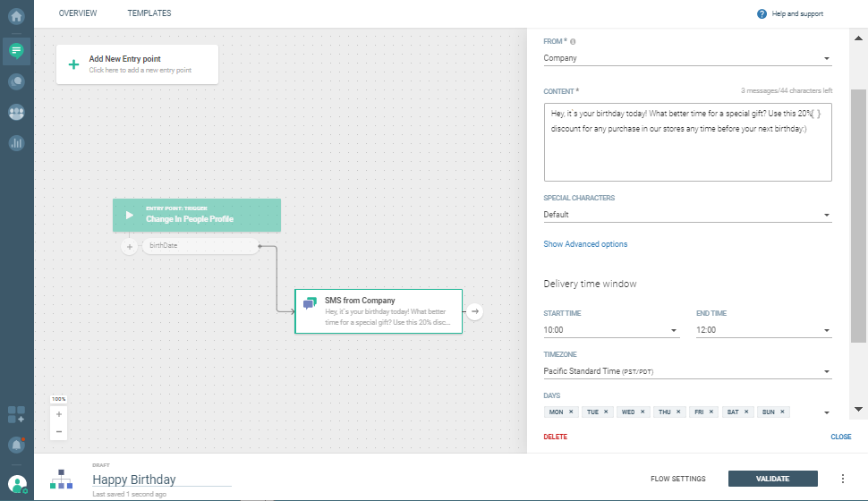Open the People icon in sidebar
868x501 pixels.
point(16,113)
